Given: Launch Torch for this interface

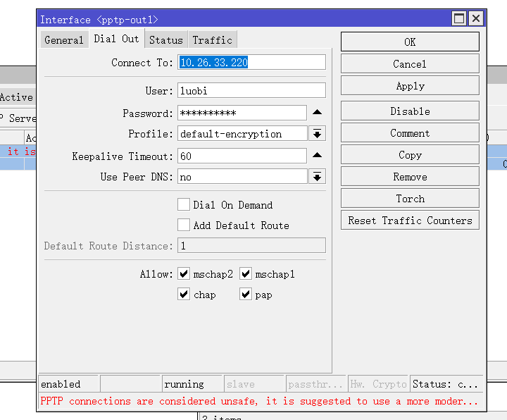Looking at the screenshot, I should click(x=410, y=199).
